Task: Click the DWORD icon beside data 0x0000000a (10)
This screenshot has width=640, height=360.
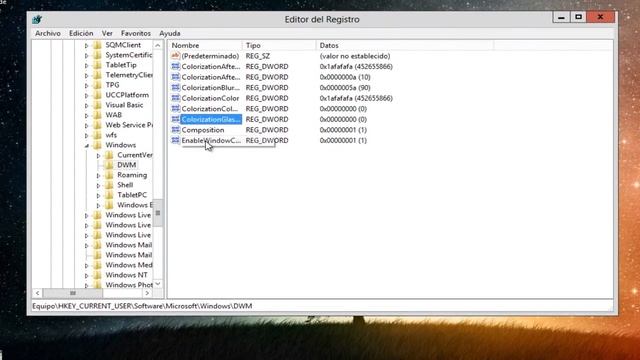Action: click(x=176, y=77)
